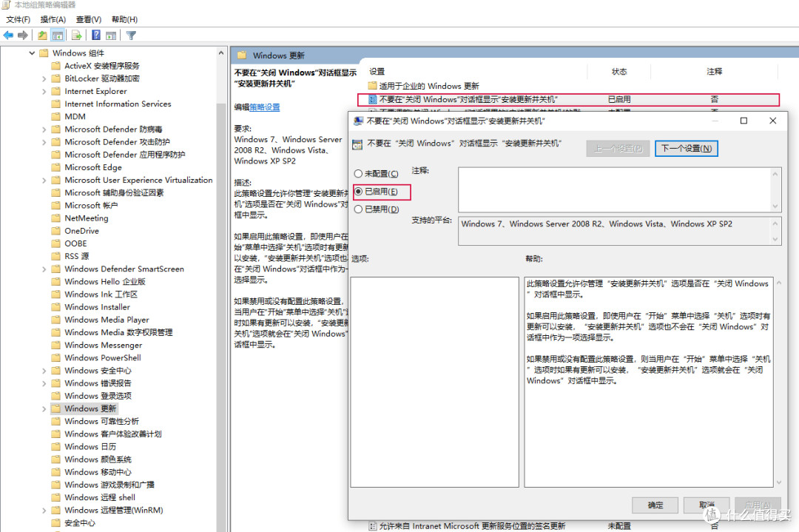Click the folder icon beside Windows PowerShell
799x532 pixels.
click(56, 357)
